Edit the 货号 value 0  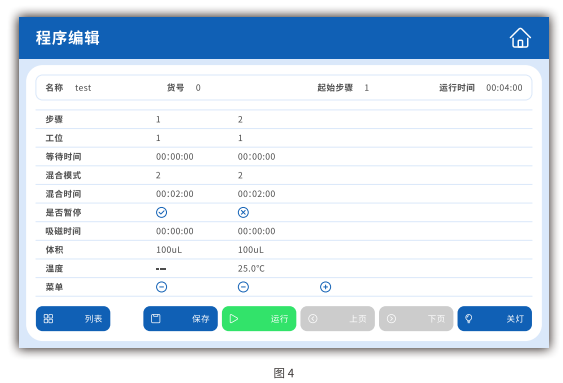[198, 88]
